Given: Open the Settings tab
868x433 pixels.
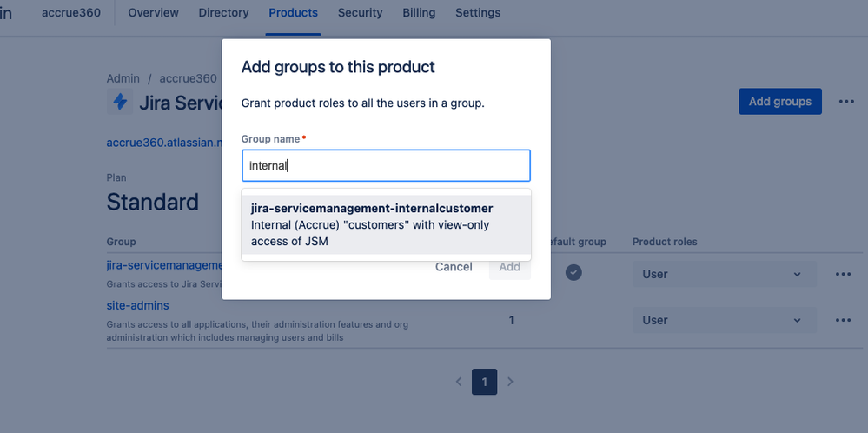Looking at the screenshot, I should click(478, 13).
